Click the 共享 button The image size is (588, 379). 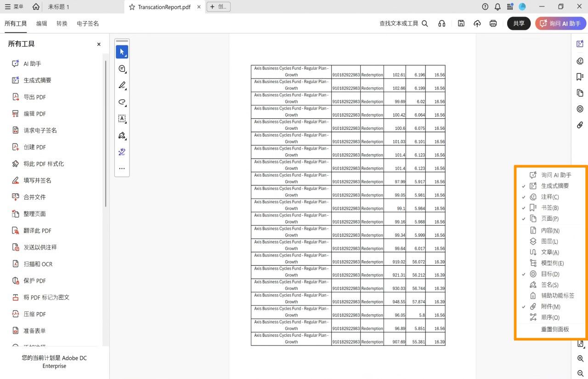tap(519, 23)
